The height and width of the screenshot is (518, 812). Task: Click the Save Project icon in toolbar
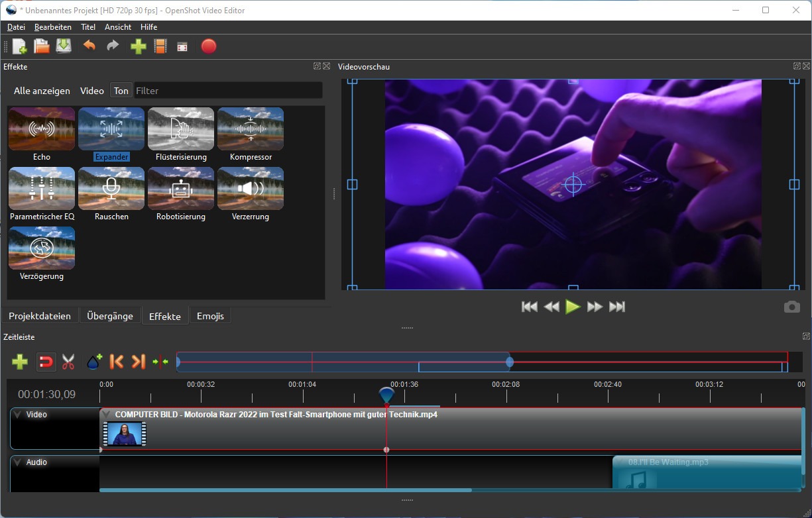pos(64,46)
